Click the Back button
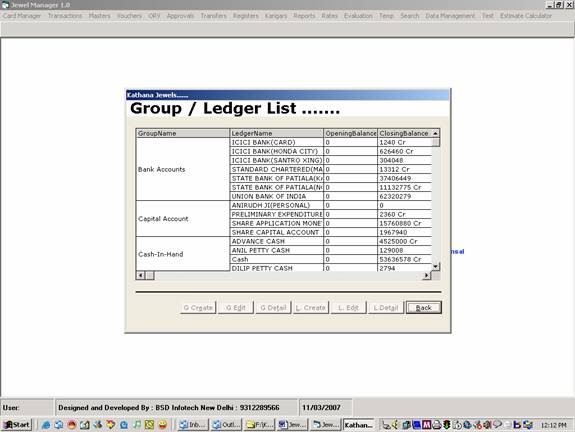This screenshot has width=575, height=432. point(424,308)
